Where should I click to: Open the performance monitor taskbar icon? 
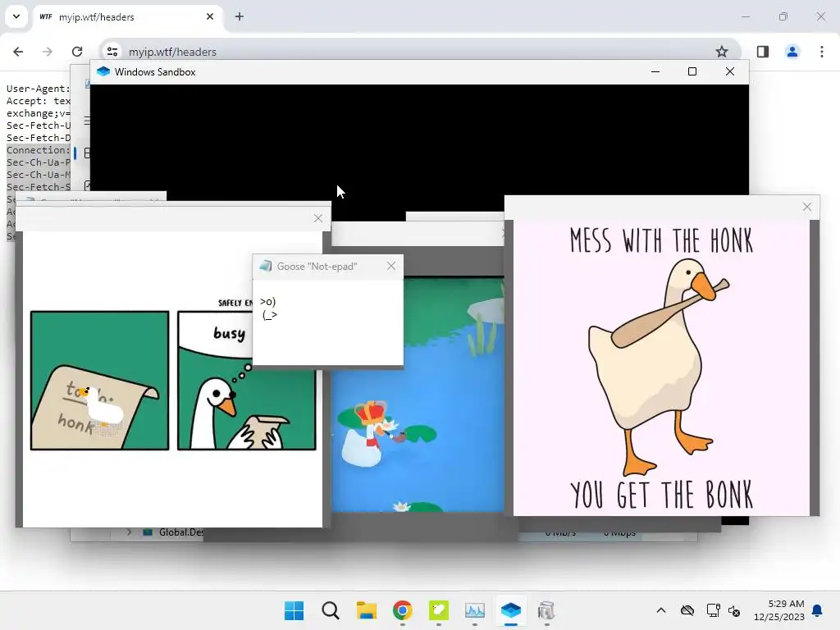coord(475,610)
